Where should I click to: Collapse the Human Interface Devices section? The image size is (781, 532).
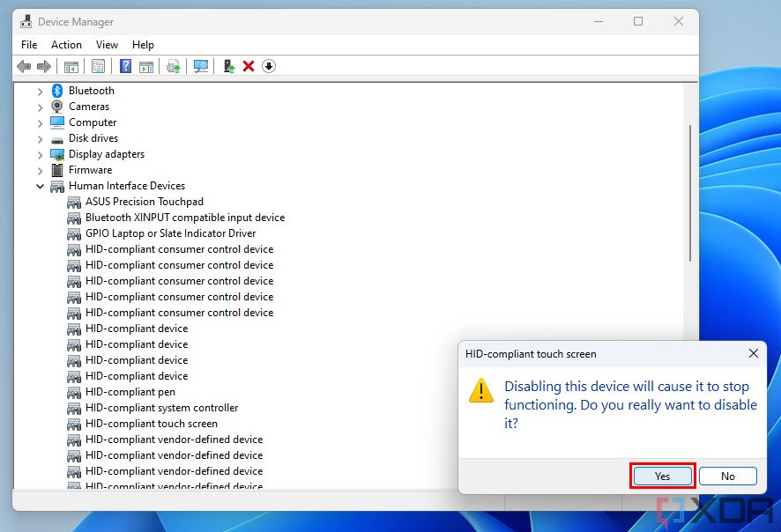click(40, 186)
